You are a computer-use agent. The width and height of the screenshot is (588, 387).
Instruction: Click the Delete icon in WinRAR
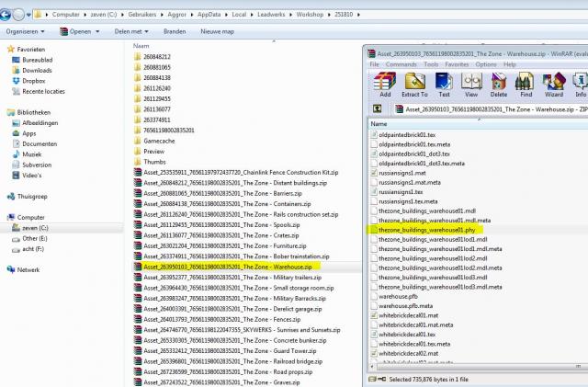click(x=499, y=85)
